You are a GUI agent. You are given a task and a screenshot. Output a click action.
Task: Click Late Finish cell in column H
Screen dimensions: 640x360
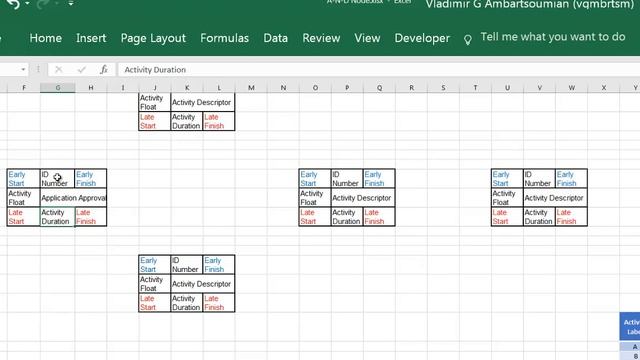click(91, 217)
